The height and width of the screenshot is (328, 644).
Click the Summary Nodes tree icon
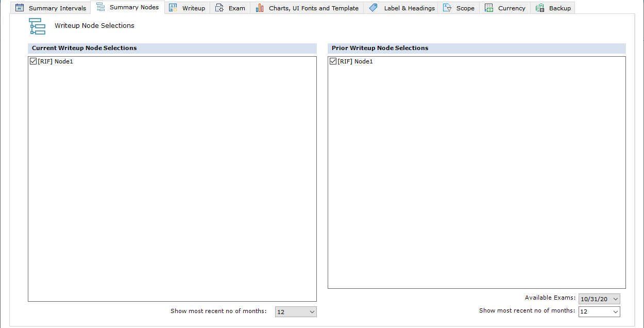100,7
